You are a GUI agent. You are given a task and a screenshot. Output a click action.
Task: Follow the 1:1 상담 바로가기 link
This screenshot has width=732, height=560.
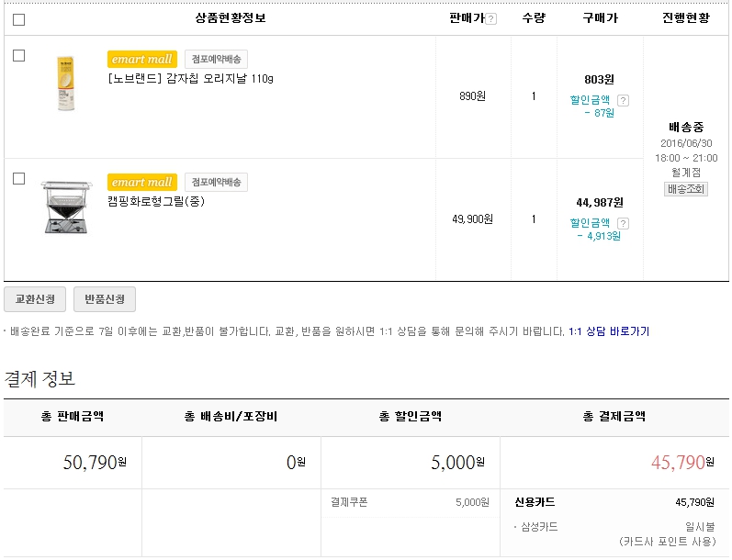pos(609,331)
